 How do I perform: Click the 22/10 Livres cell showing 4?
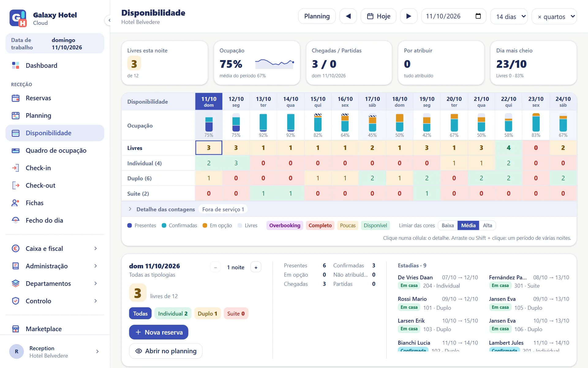(x=508, y=148)
